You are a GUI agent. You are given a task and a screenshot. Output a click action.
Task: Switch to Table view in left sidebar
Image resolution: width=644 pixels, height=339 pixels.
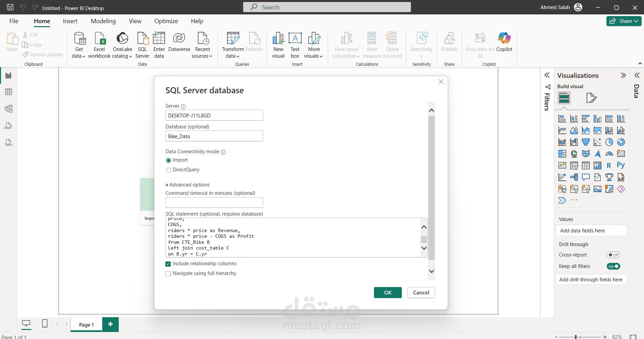pyautogui.click(x=9, y=92)
